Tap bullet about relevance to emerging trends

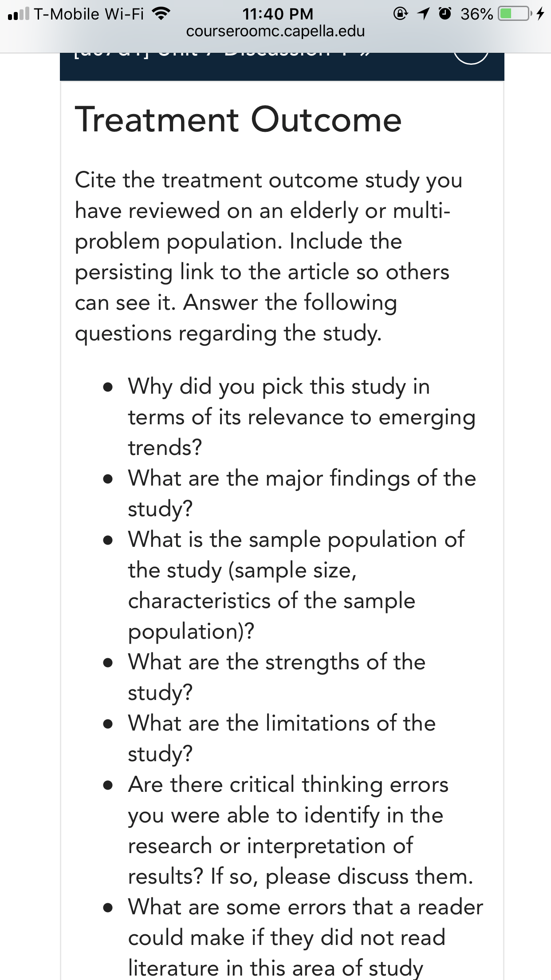coord(302,417)
